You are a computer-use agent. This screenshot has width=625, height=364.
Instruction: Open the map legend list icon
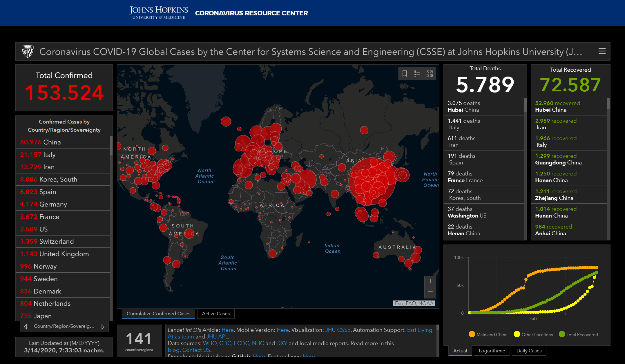tap(417, 73)
